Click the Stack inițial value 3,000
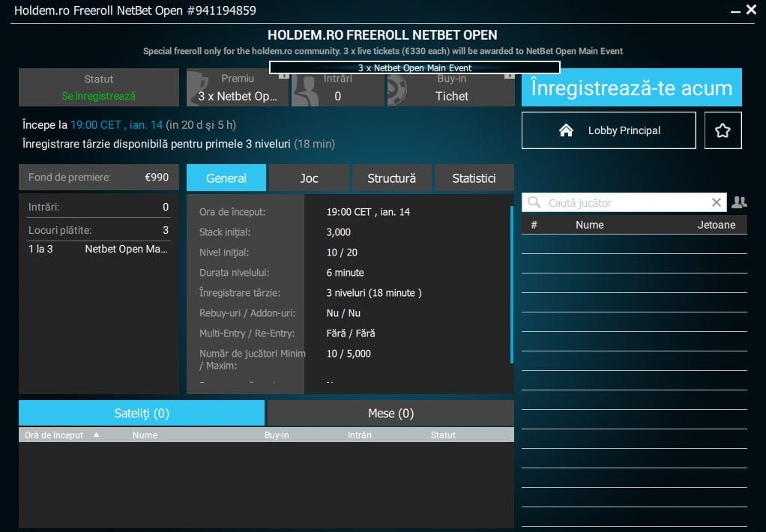Viewport: 766px width, 532px height. (x=339, y=232)
